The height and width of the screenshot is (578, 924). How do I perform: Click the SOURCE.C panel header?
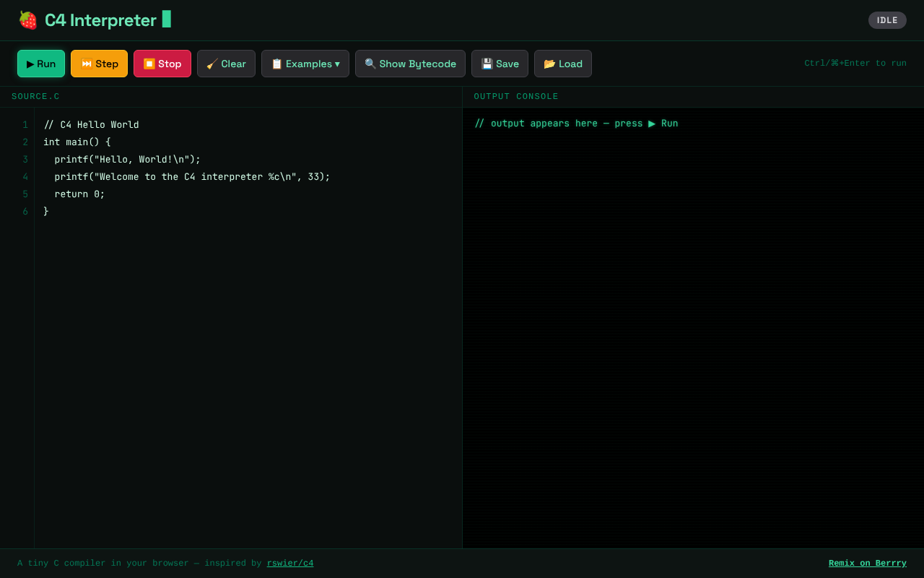click(35, 97)
